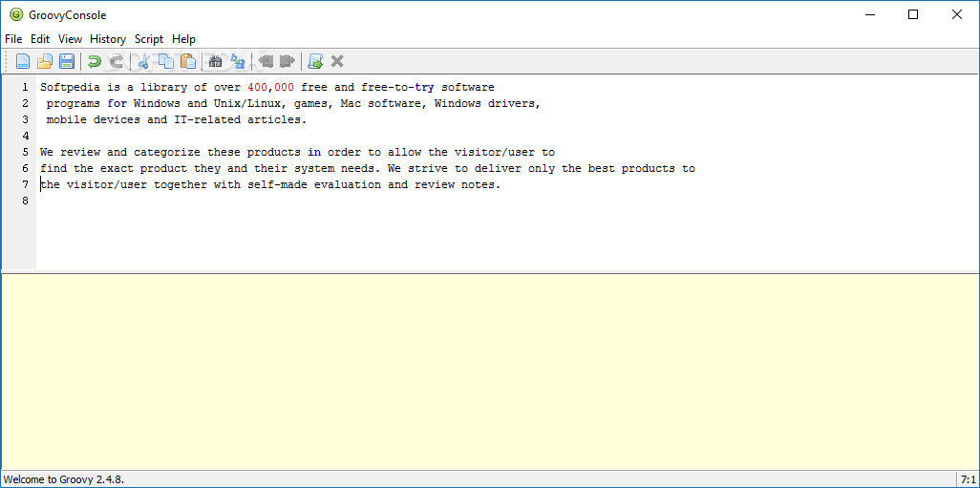Click the Replace text icon
Viewport: 980px width, 488px height.
238,61
